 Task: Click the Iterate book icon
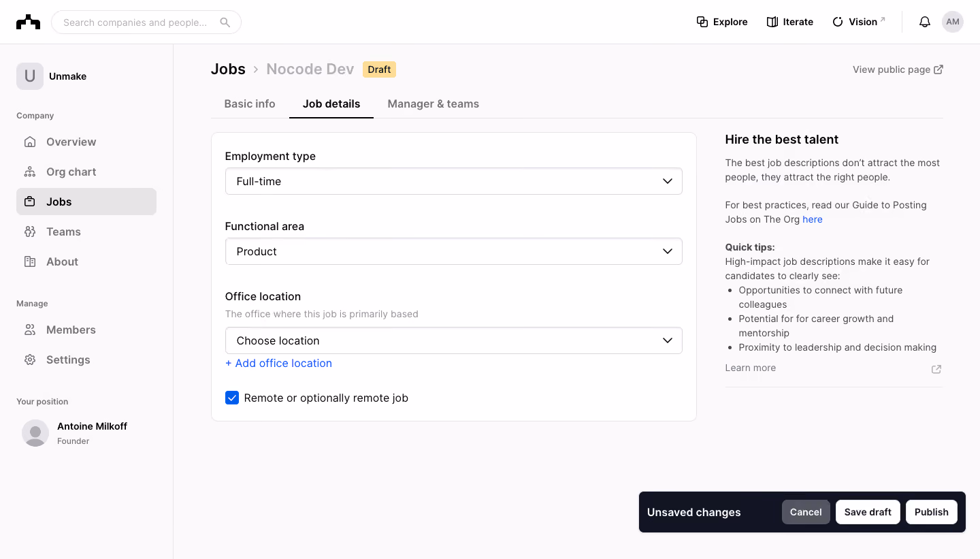point(772,22)
